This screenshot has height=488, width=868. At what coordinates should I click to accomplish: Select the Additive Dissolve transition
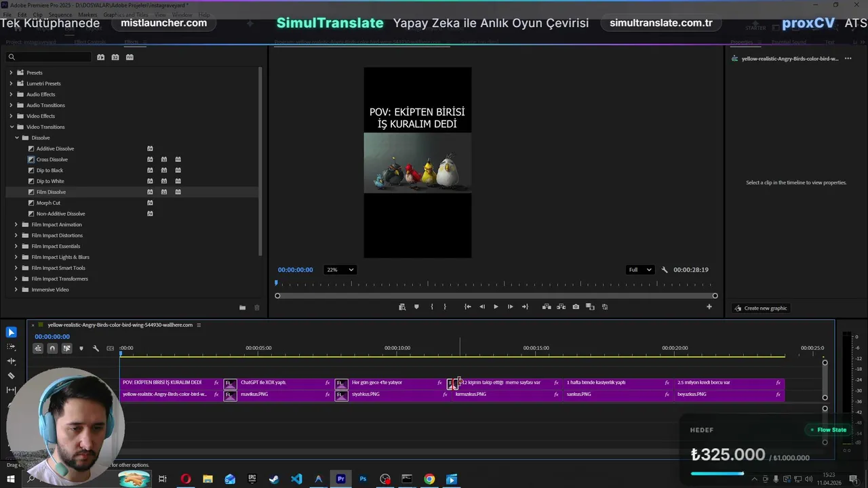coord(55,148)
